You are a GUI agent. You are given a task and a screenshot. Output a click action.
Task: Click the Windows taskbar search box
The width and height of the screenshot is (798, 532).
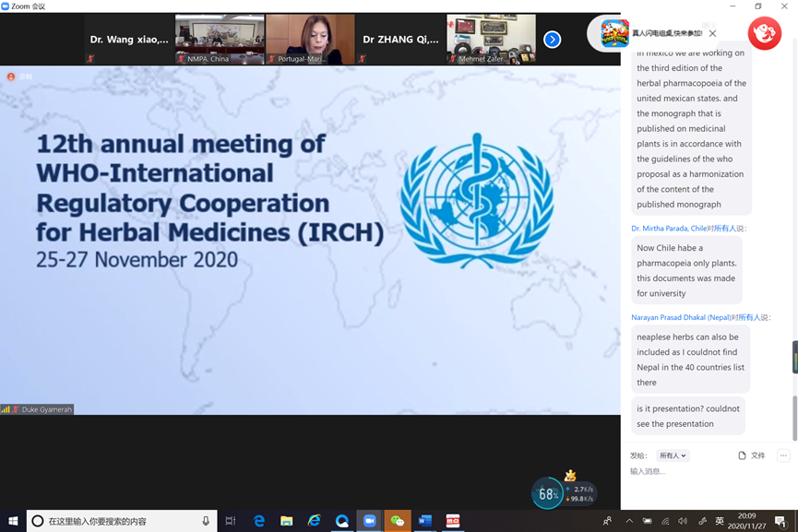click(x=122, y=521)
